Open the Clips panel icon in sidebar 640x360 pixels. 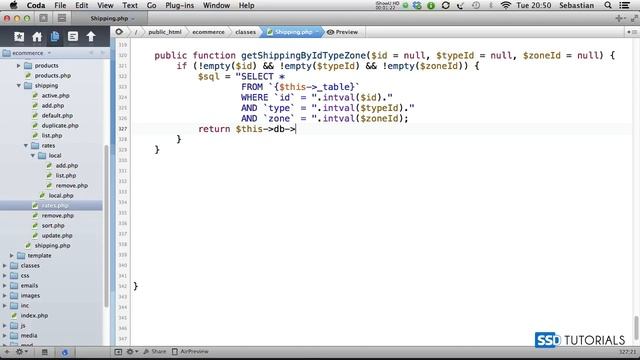(73, 37)
